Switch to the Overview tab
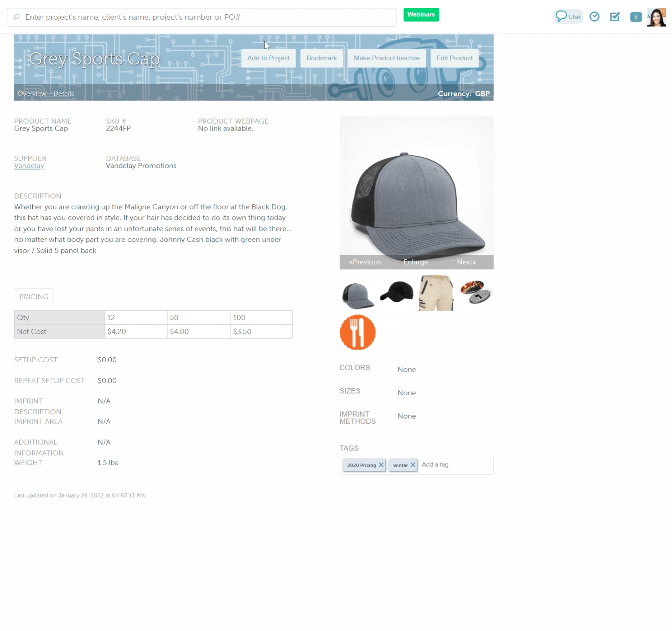 point(32,94)
